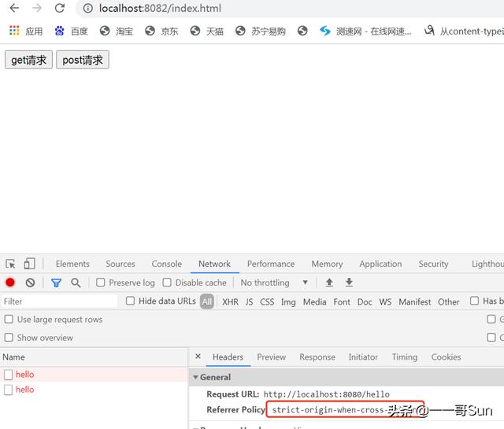Switch to the Security tab
The height and width of the screenshot is (429, 504).
point(433,264)
